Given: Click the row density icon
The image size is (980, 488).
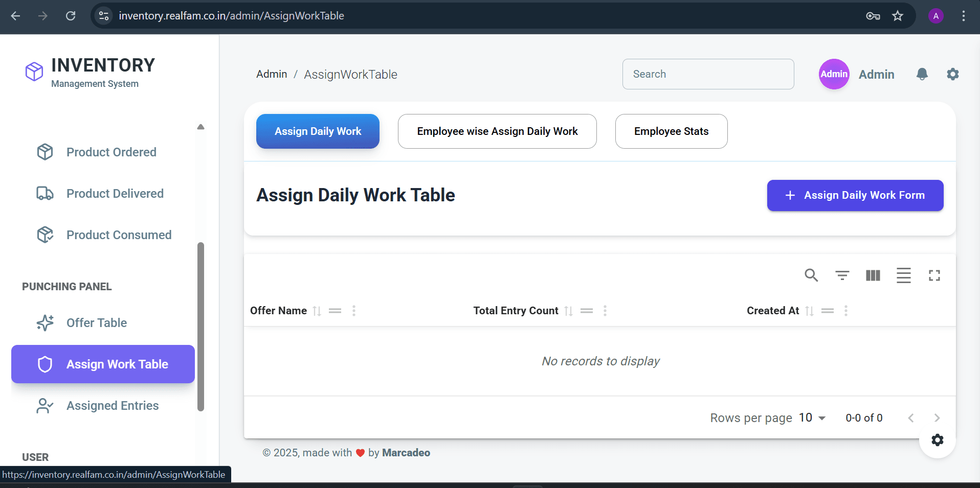Looking at the screenshot, I should coord(903,275).
